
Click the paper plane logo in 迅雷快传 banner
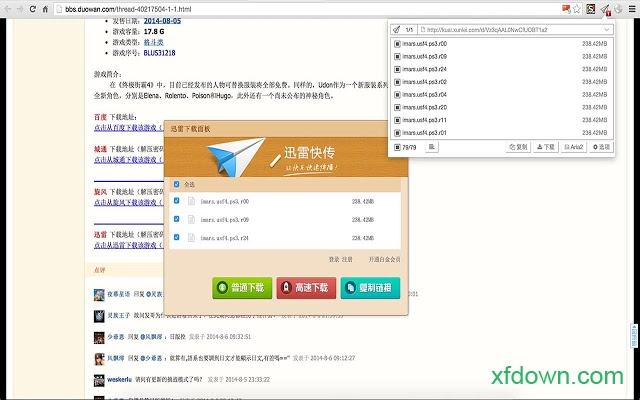(x=236, y=156)
